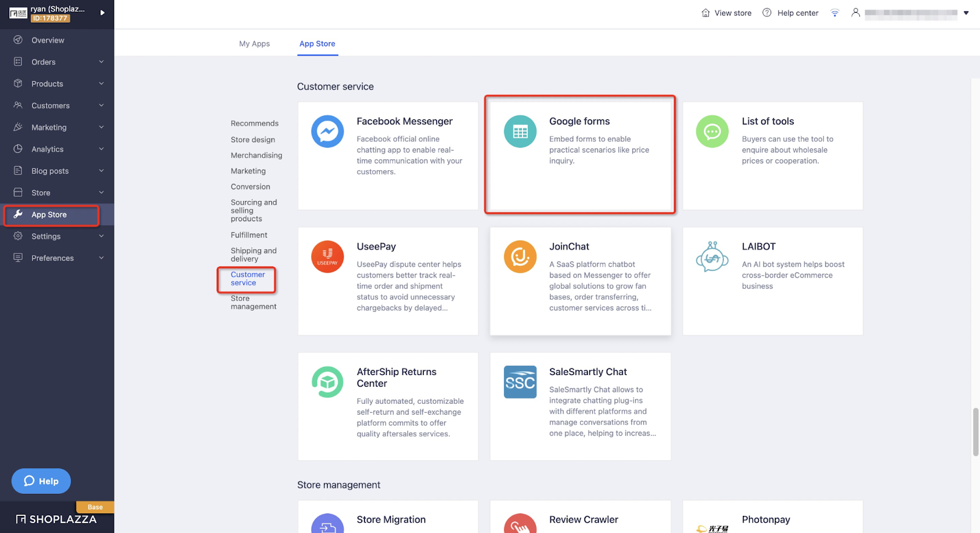Click the Preferences icon in sidebar

(18, 258)
